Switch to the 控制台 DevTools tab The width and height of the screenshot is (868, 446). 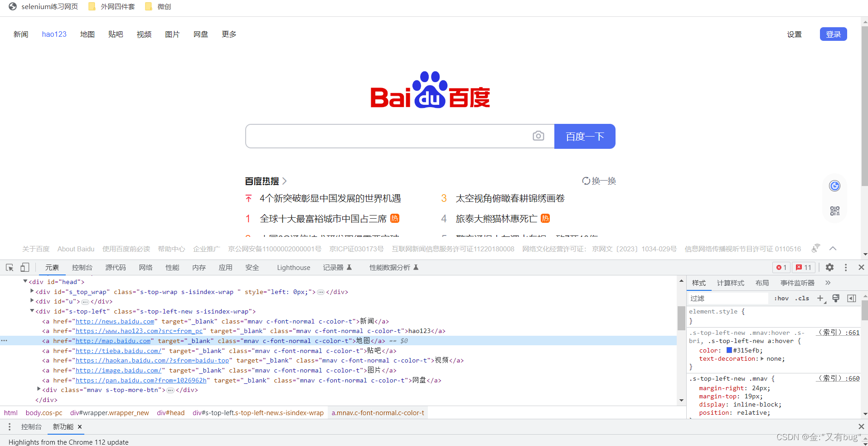click(82, 268)
